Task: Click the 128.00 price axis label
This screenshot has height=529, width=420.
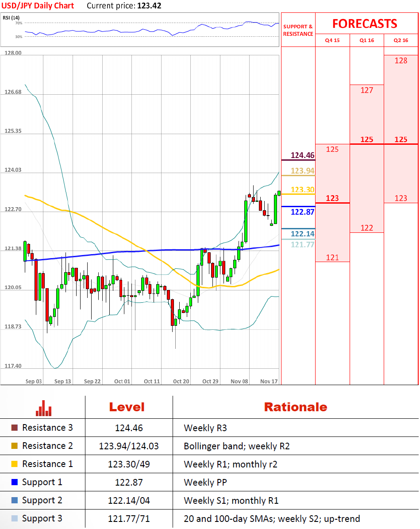Action: [13, 53]
